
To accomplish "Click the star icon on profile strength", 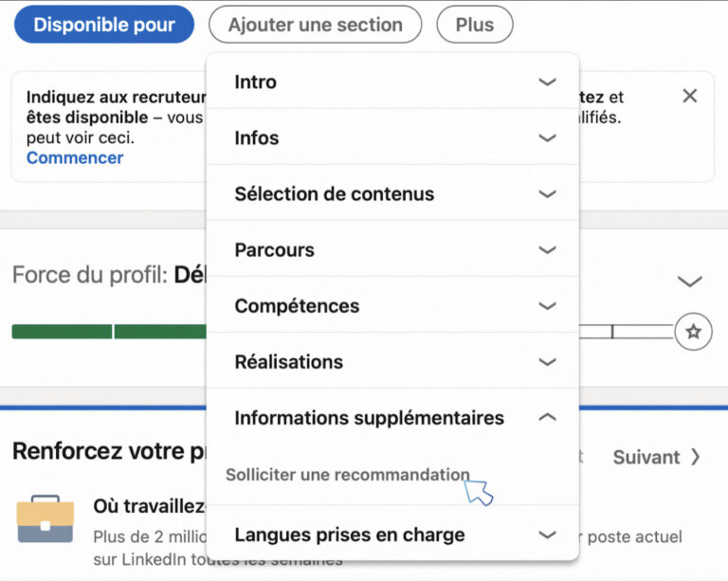I will 693,332.
